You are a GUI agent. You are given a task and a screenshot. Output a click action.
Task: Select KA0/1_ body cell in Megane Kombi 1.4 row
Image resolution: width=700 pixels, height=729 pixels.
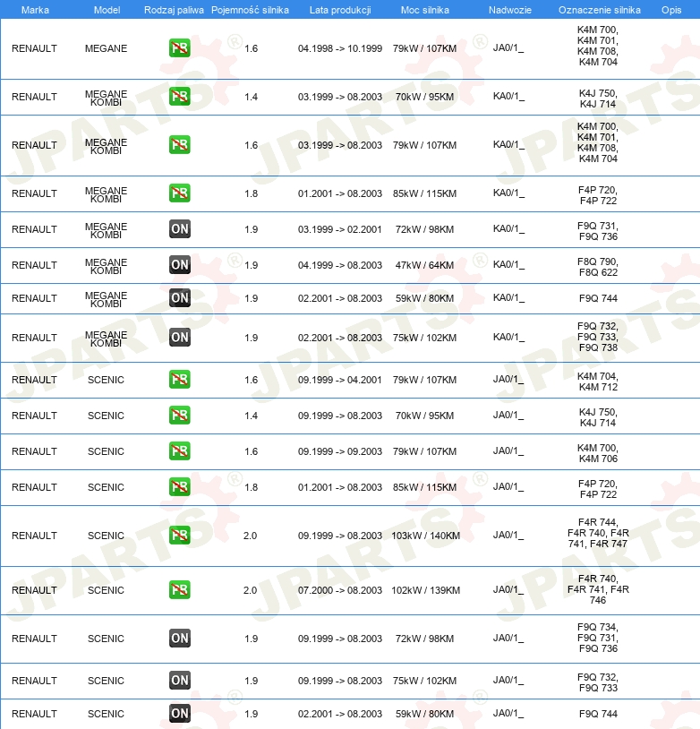[x=508, y=97]
